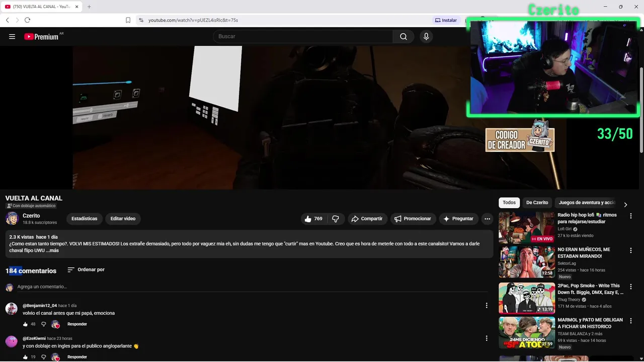Open options for MARMOL y PATO video
Viewport: 644px width, 362px height.
click(x=631, y=321)
